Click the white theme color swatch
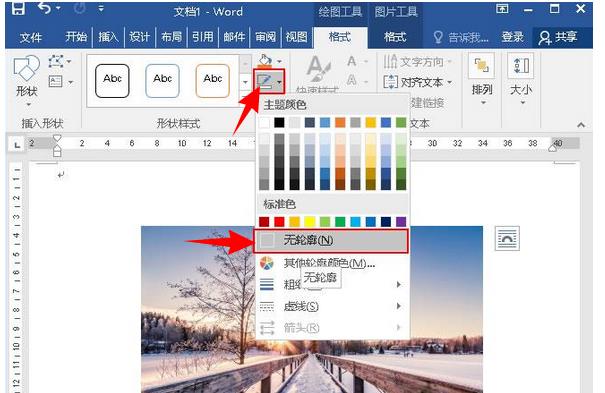 click(264, 123)
